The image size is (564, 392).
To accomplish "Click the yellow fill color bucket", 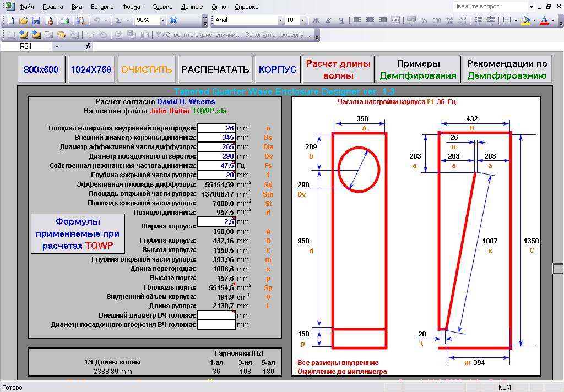I will [x=526, y=20].
